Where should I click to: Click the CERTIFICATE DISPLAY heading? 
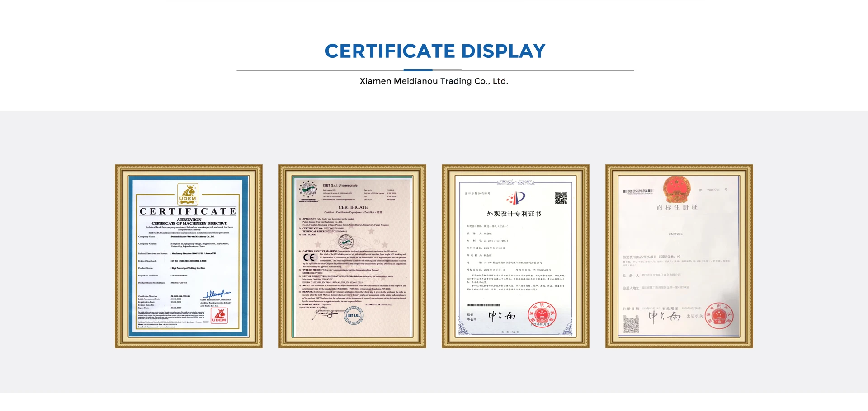(x=435, y=51)
